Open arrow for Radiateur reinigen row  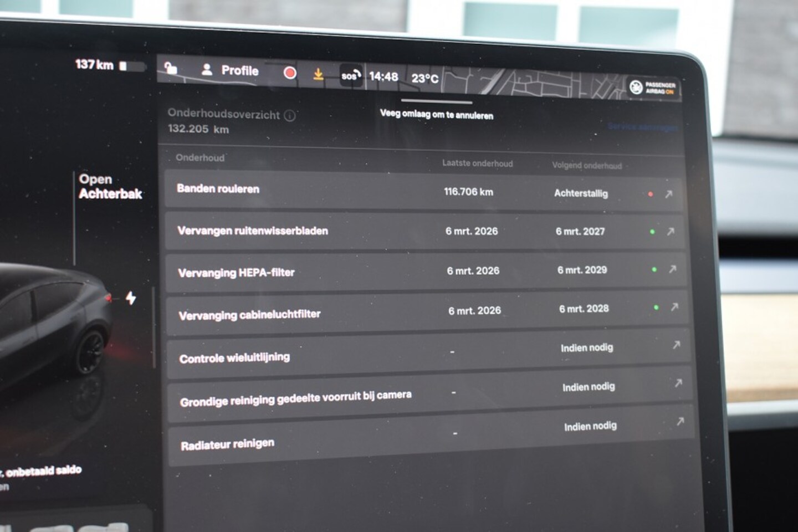680,421
